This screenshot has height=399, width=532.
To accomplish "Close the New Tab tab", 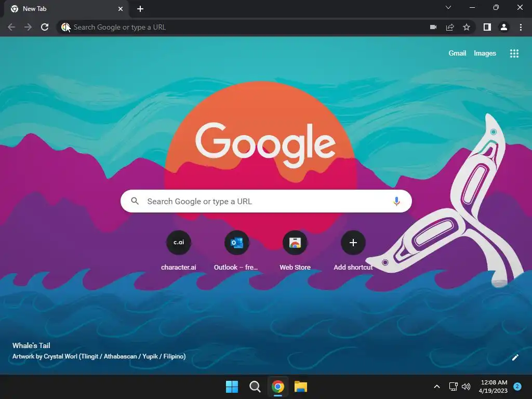I will coord(121,9).
